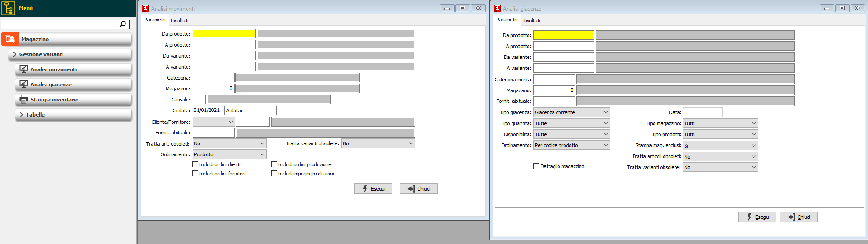Enable Includi ordini produzione checkbox
Image resolution: width=868 pixels, height=244 pixels.
point(274,164)
